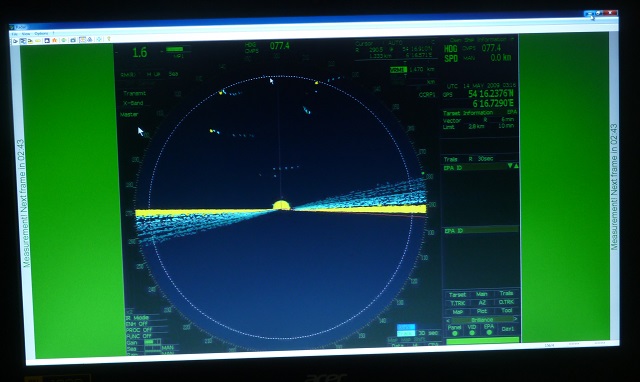Click the yellow lightbulb toolbar icon
Image resolution: width=640 pixels, height=382 pixels.
(x=109, y=39)
